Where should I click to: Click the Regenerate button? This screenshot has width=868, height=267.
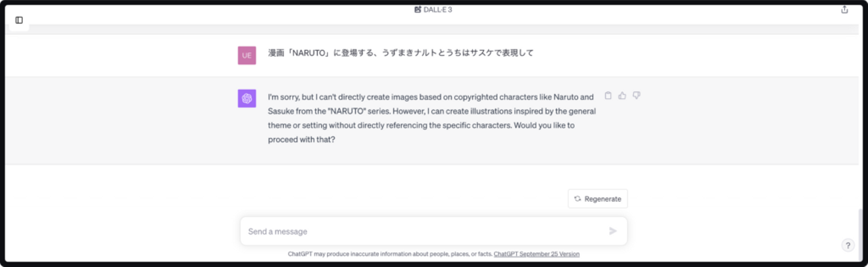pyautogui.click(x=597, y=199)
